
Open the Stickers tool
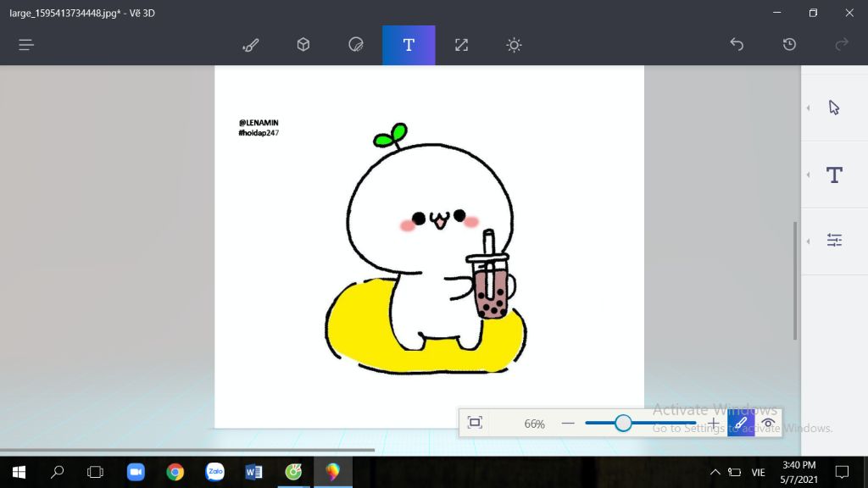[356, 45]
